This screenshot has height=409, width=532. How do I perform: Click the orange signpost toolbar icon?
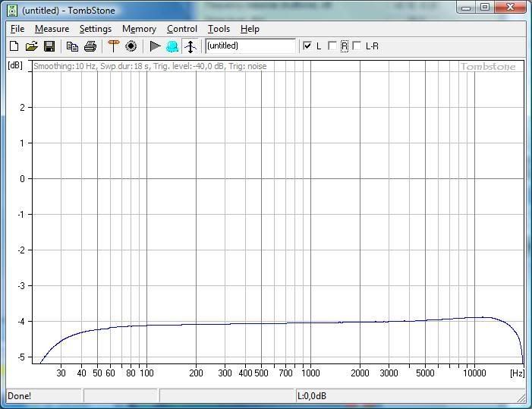click(x=114, y=46)
